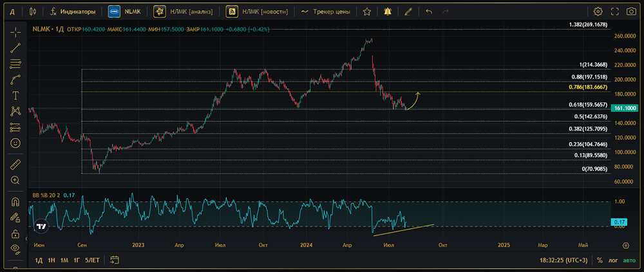Set the range to 1Д
This screenshot has width=644, height=272.
pos(39,260)
